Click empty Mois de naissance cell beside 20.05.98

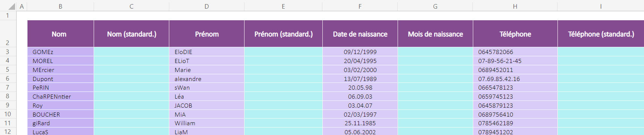click(435, 87)
